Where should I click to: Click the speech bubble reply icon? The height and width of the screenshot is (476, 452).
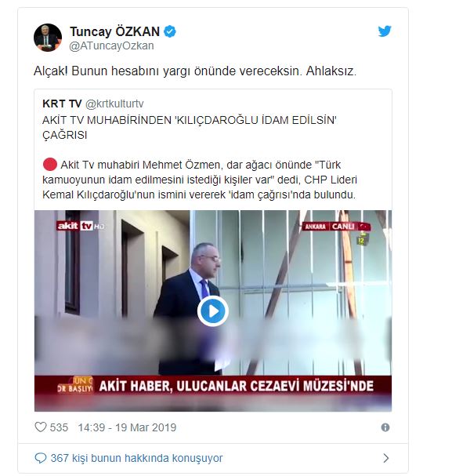pos(41,458)
